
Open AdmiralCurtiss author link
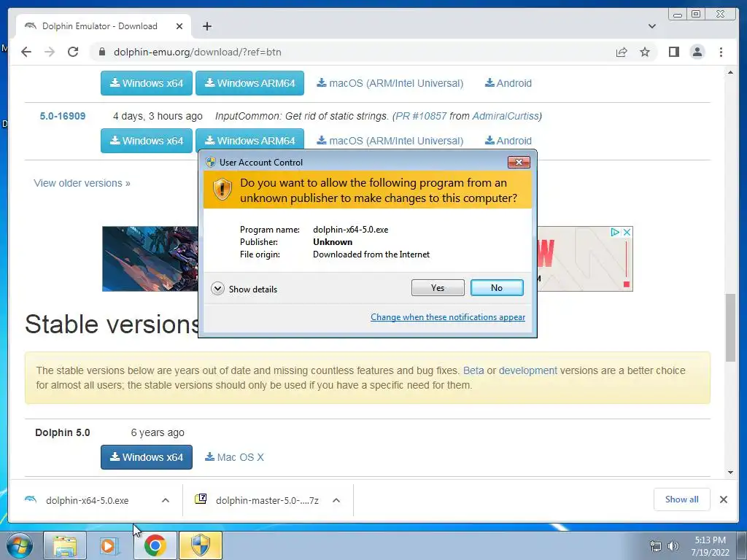point(505,116)
